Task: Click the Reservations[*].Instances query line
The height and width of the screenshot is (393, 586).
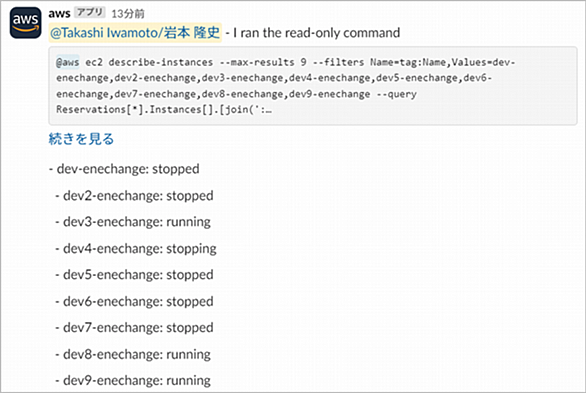Action: (164, 109)
